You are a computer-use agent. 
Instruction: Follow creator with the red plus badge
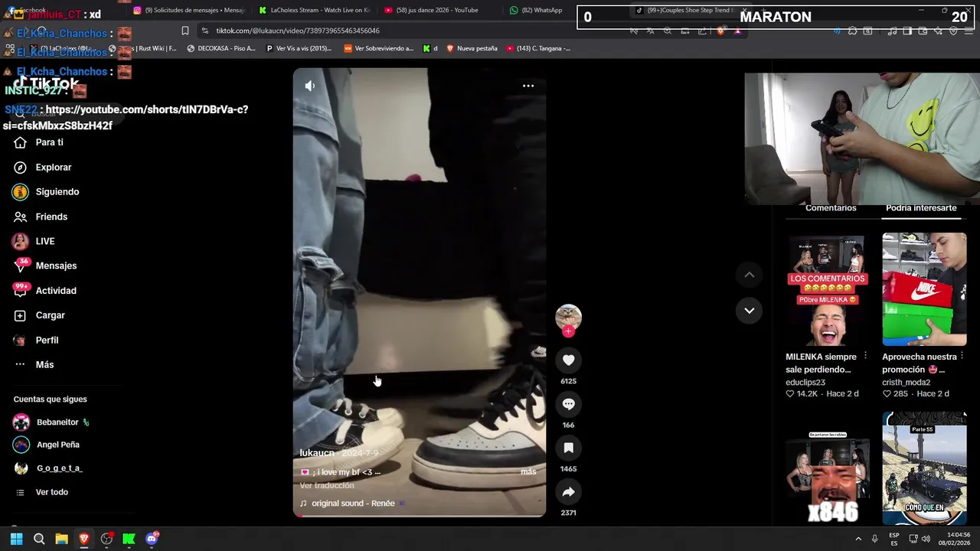(568, 331)
